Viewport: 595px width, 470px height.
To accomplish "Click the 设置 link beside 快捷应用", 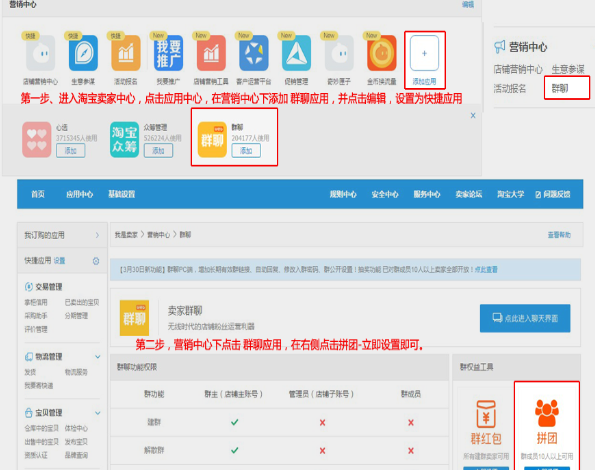I will pyautogui.click(x=59, y=261).
